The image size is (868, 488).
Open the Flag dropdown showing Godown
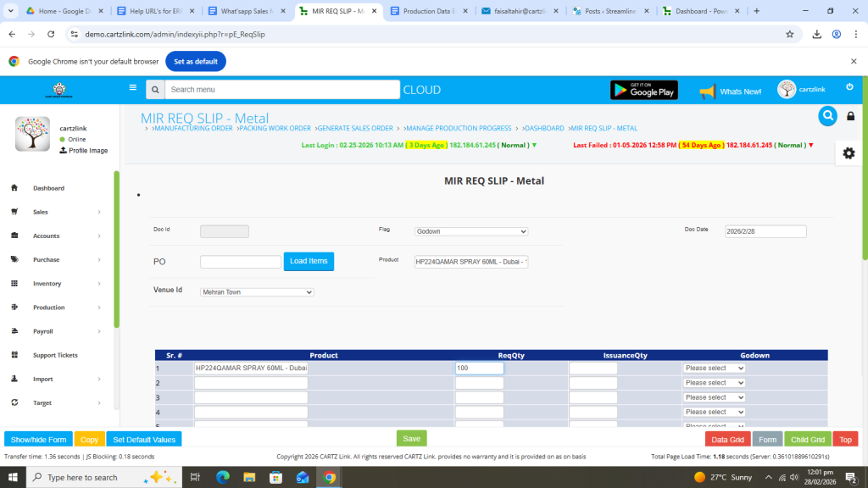(x=471, y=231)
